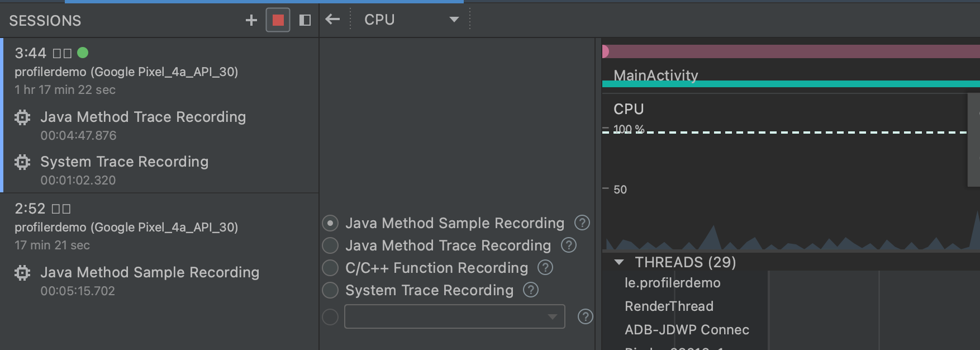The width and height of the screenshot is (980, 350).
Task: Select the 2:52 profilerdemo session
Action: pos(126,226)
